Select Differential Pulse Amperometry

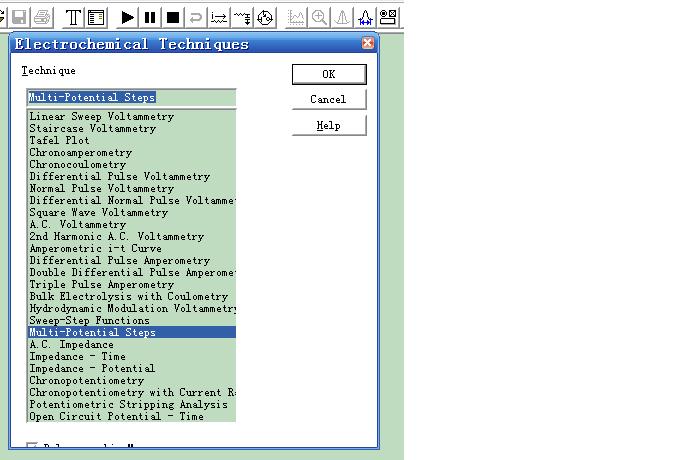tap(131, 261)
